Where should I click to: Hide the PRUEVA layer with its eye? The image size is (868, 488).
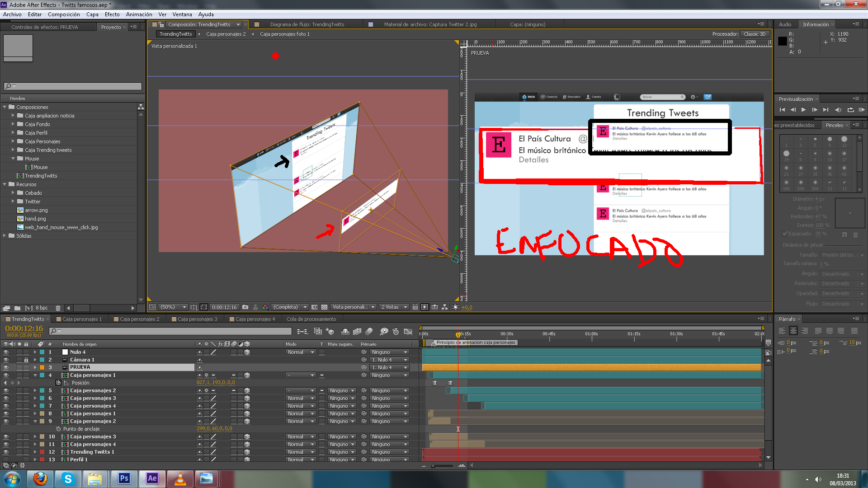tap(6, 367)
